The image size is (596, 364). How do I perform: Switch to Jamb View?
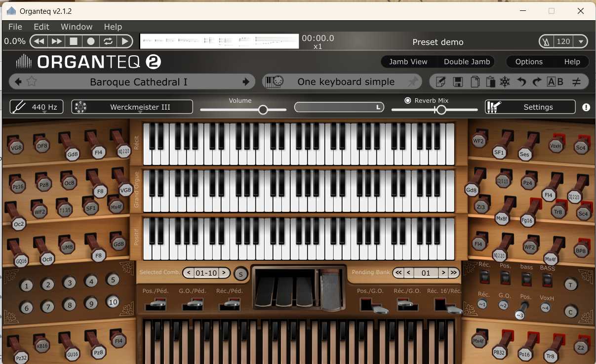(x=408, y=62)
